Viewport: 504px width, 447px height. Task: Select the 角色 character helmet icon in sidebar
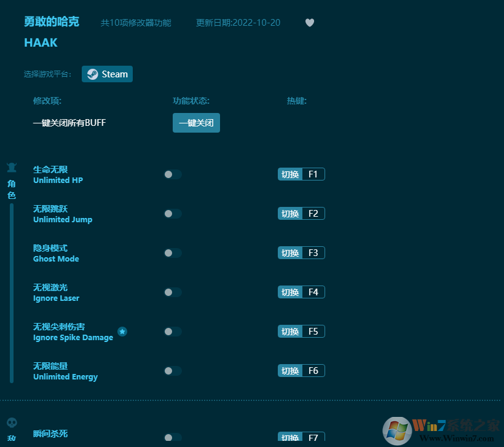pyautogui.click(x=11, y=166)
